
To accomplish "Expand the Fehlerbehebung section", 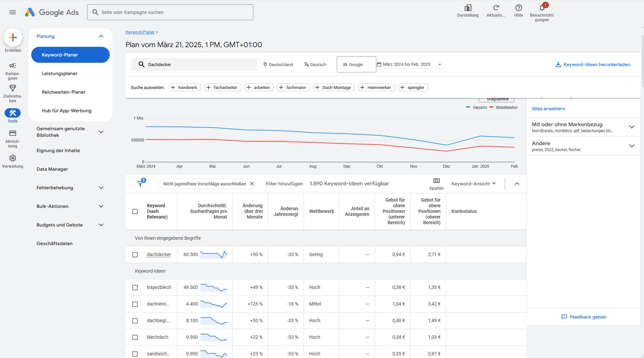I will [x=101, y=188].
